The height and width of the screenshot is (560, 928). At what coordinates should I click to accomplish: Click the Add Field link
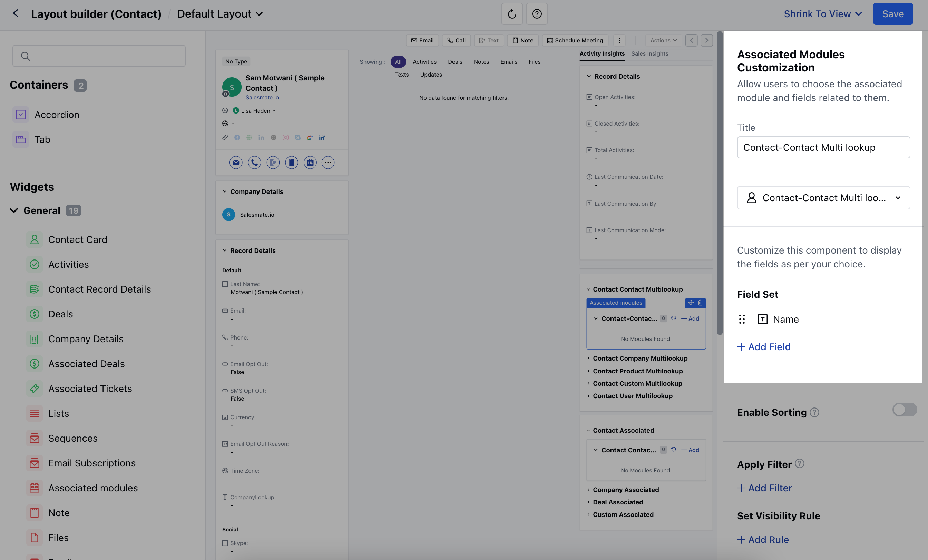pyautogui.click(x=764, y=346)
